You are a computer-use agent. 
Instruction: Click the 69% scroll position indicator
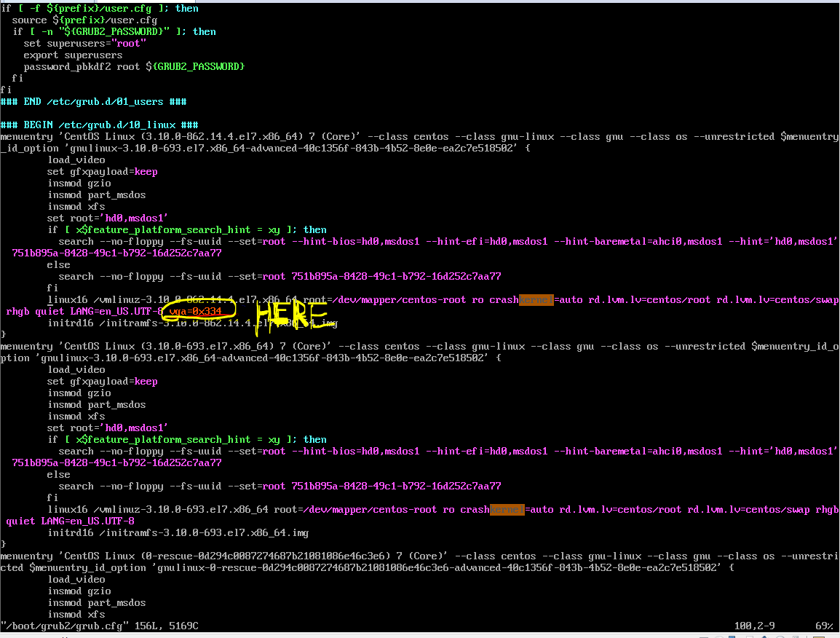tap(823, 626)
